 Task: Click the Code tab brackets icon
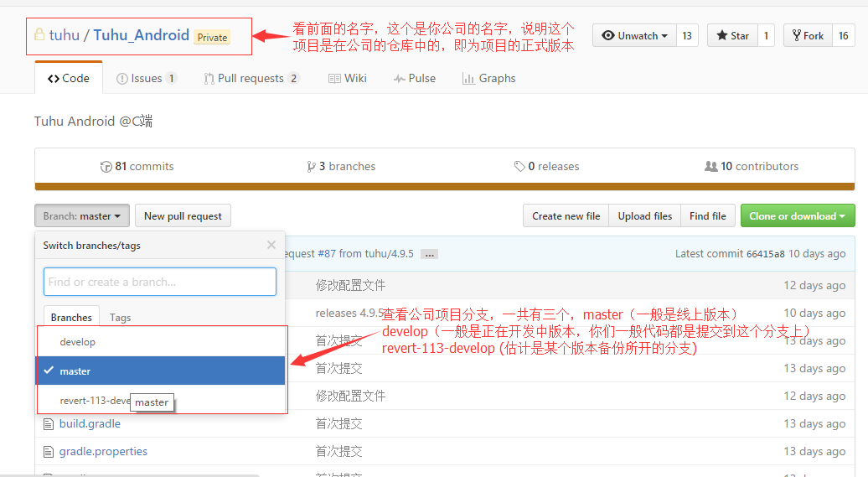point(53,79)
